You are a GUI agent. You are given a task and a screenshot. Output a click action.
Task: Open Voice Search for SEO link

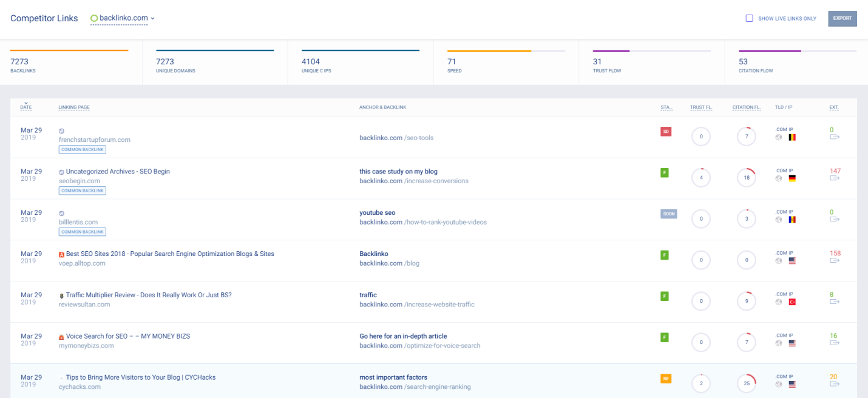click(128, 337)
